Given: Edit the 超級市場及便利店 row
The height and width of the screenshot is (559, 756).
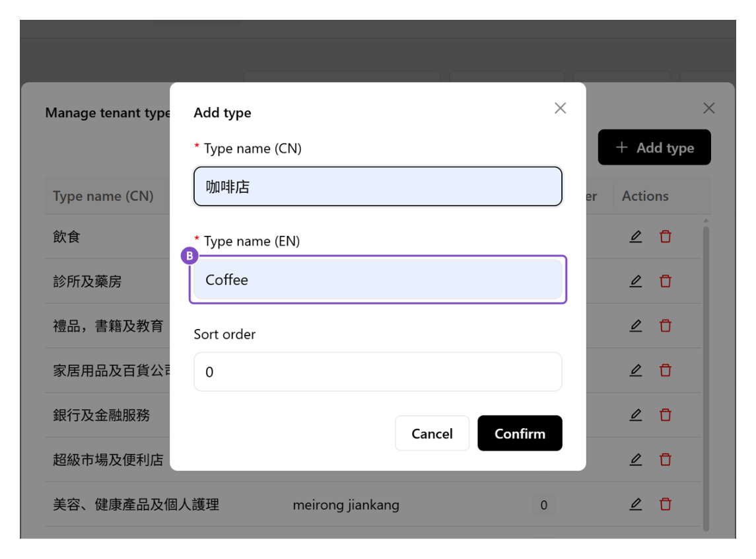Looking at the screenshot, I should click(x=635, y=459).
